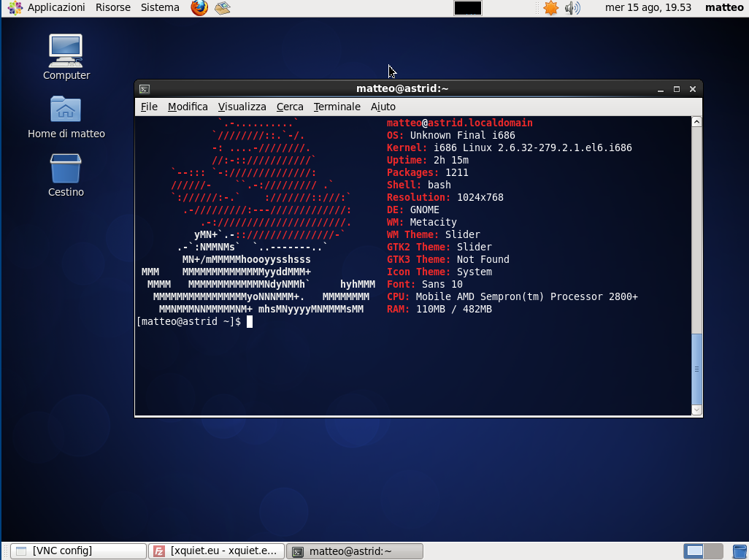Open the terminal window menu icon
This screenshot has width=749, height=560.
tap(145, 89)
